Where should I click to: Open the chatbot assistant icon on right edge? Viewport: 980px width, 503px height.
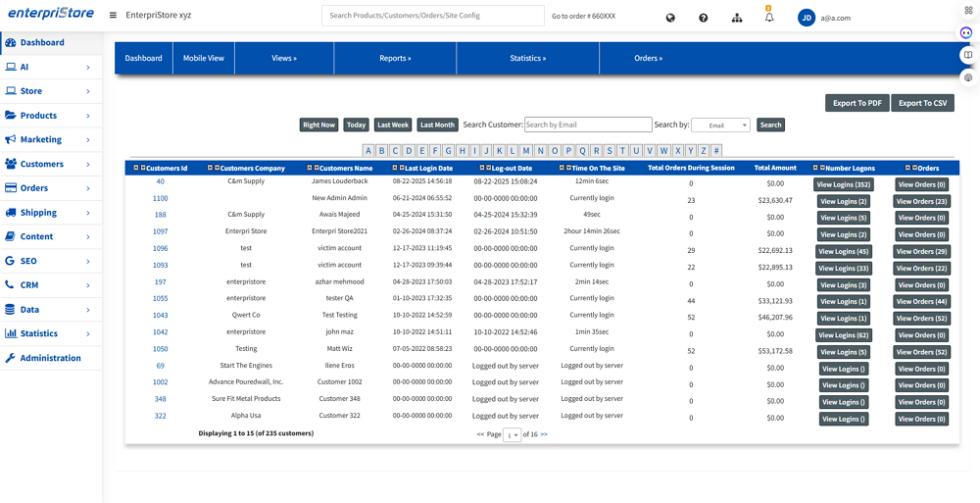967,32
